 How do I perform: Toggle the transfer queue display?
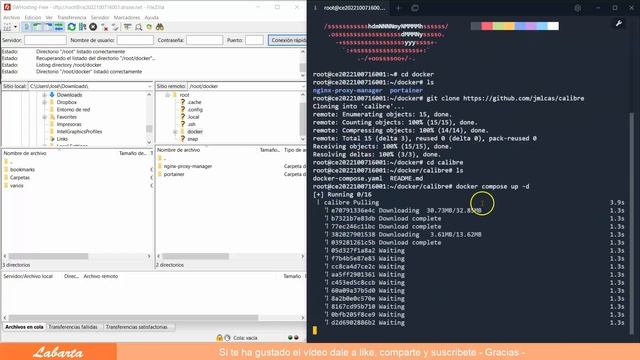point(59,27)
